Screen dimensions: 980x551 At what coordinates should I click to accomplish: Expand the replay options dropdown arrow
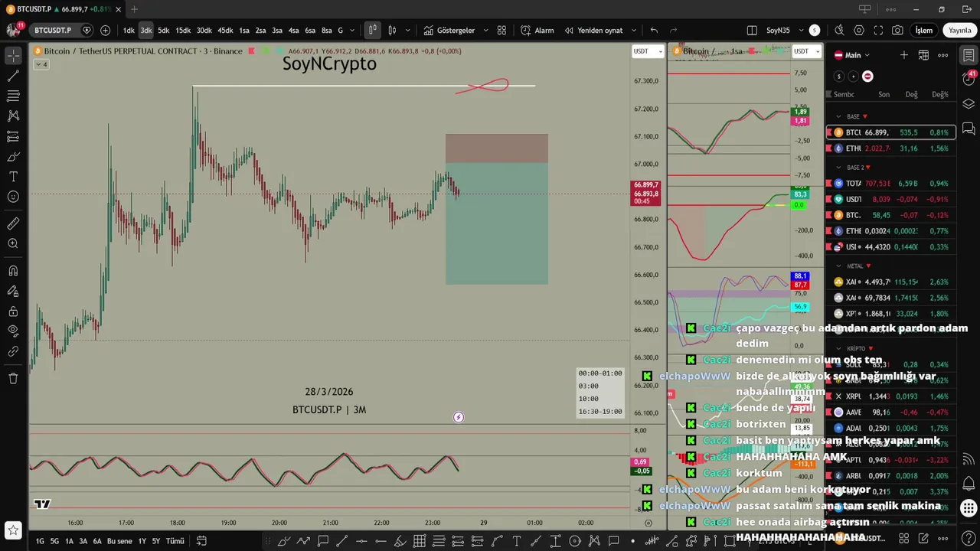click(x=635, y=31)
